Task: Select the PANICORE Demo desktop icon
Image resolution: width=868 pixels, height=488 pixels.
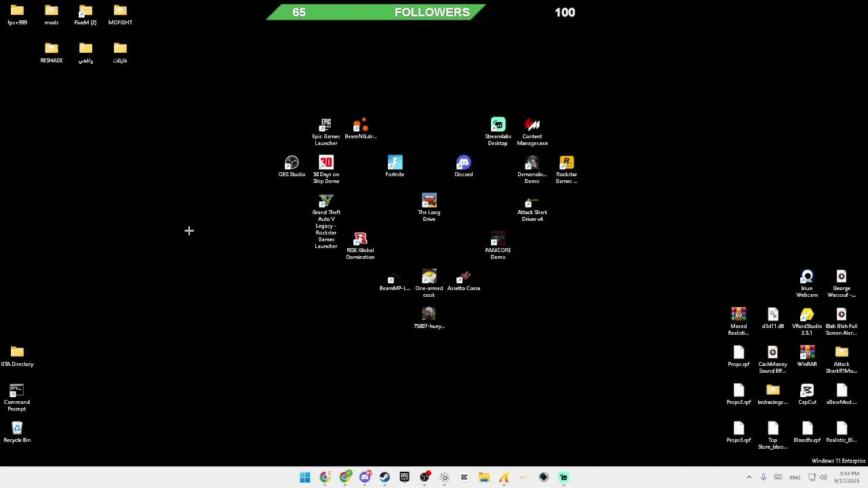Action: [498, 245]
